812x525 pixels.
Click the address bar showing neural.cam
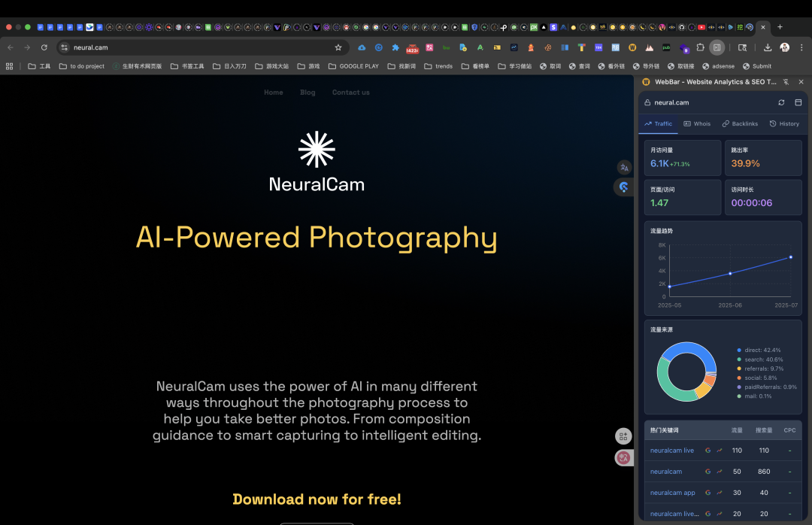pos(202,47)
